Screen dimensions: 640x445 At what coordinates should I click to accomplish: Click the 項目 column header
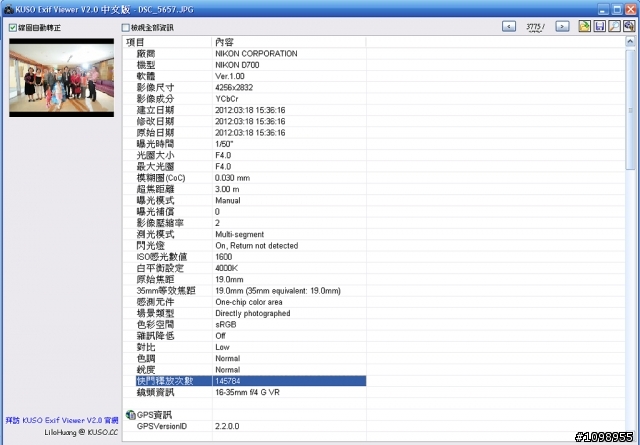[167, 42]
